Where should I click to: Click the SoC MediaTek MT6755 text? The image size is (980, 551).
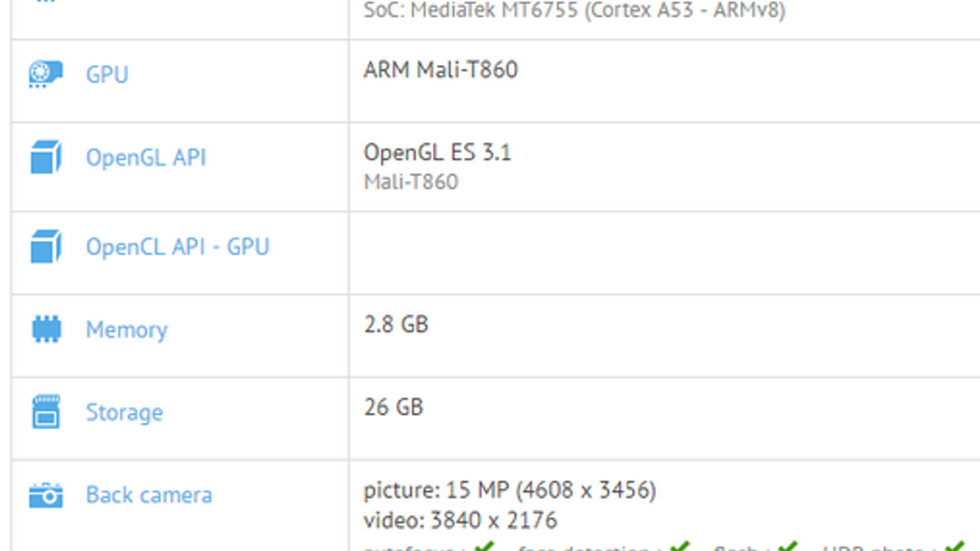coord(574,10)
